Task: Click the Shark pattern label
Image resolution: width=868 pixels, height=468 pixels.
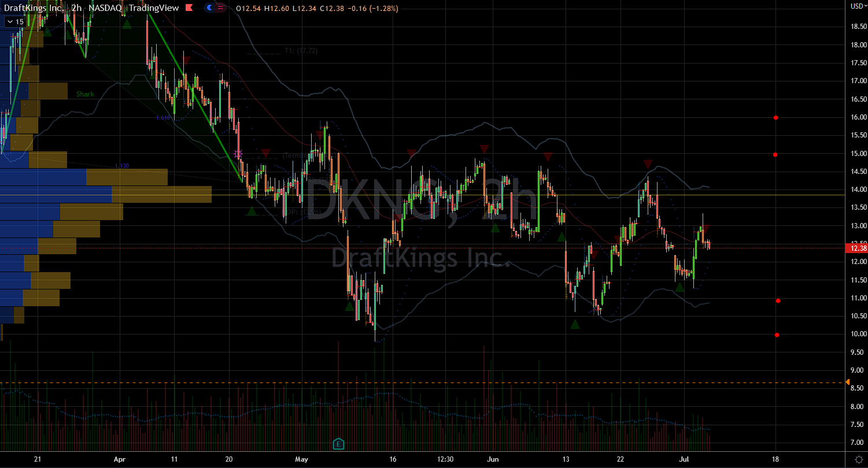Action: [85, 94]
